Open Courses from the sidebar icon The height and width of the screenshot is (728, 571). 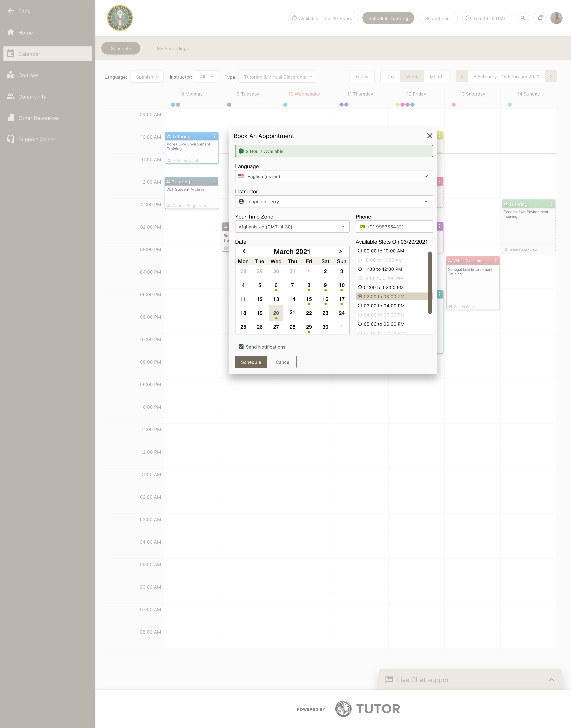(x=11, y=75)
